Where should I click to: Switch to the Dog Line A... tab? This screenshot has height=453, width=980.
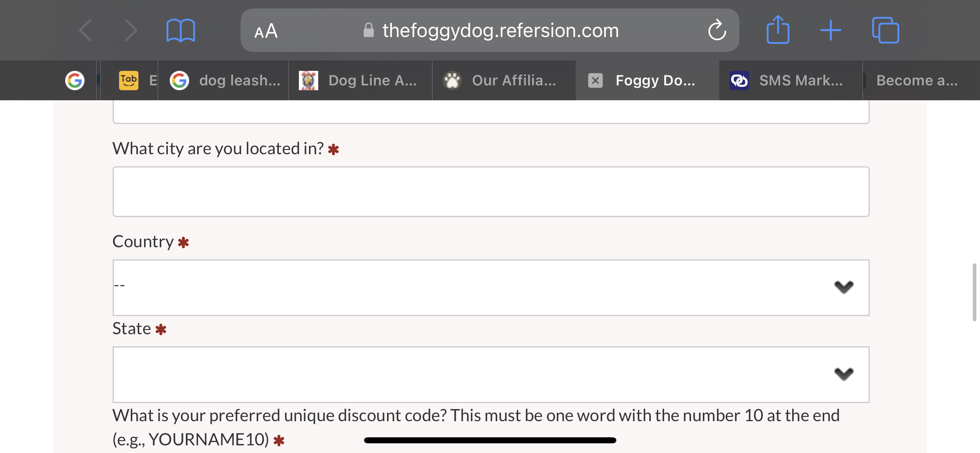point(360,81)
